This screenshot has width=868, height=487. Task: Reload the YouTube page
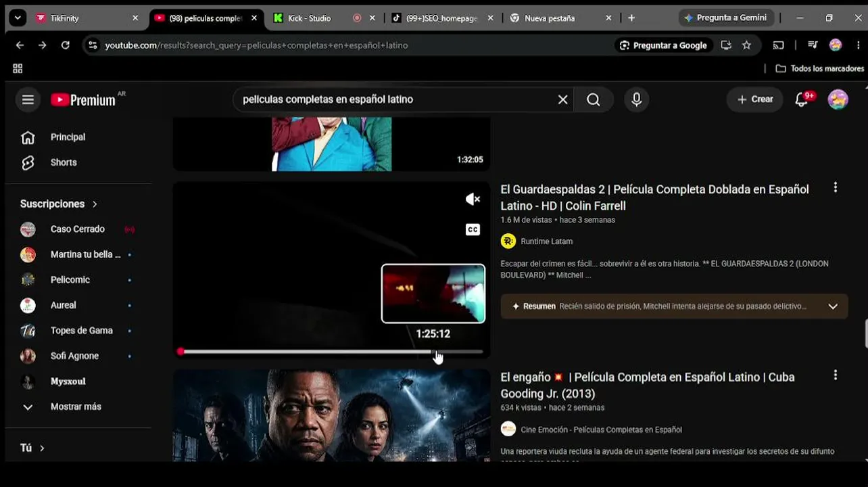pyautogui.click(x=65, y=45)
